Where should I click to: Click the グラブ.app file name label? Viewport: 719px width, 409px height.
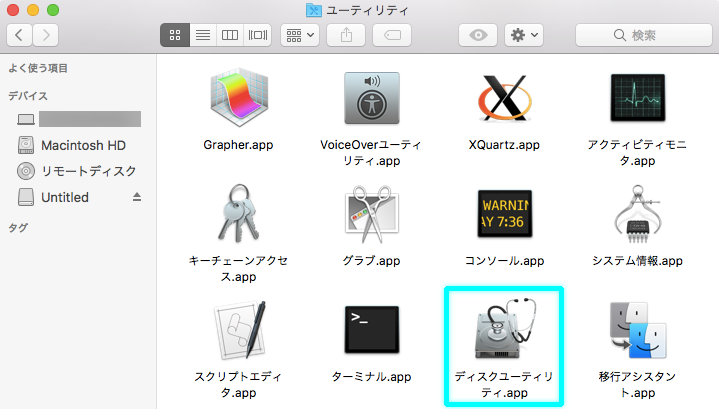pyautogui.click(x=372, y=261)
